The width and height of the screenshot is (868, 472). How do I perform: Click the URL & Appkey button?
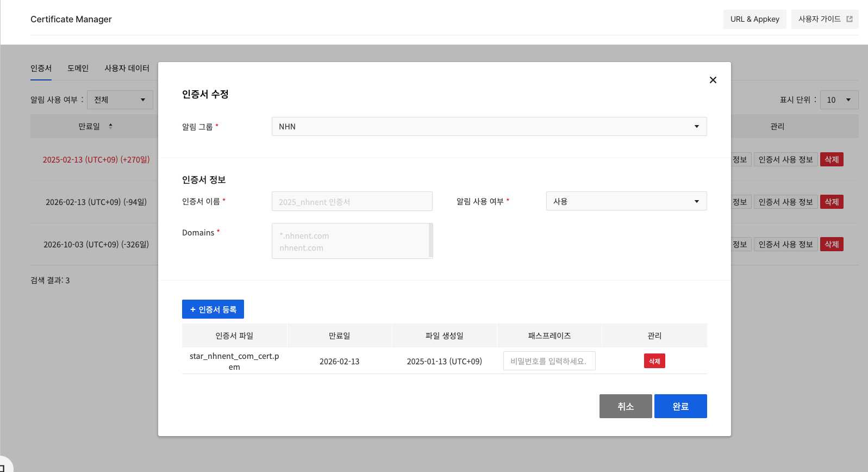pos(754,19)
